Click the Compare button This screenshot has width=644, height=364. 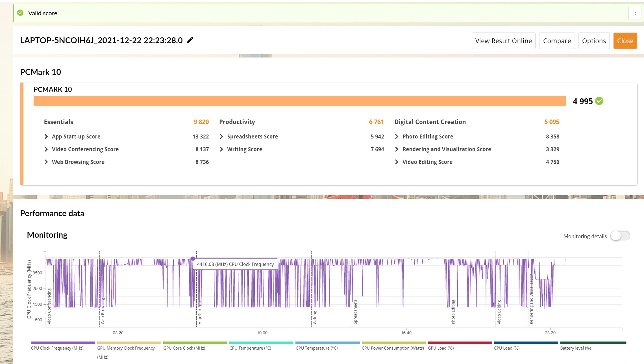(557, 41)
